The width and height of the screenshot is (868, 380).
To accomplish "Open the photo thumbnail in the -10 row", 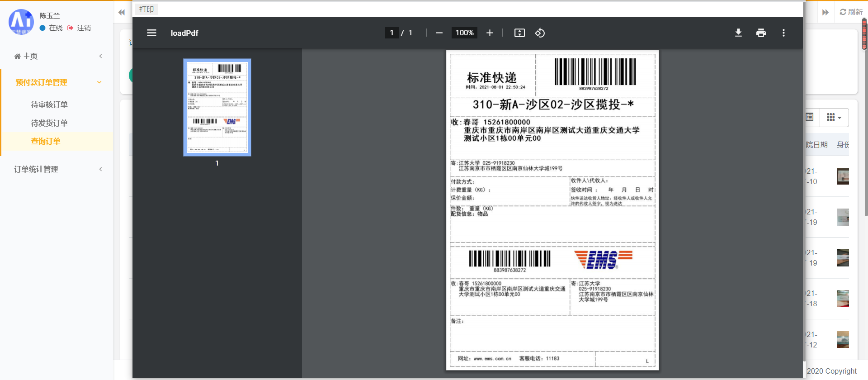I will click(843, 176).
